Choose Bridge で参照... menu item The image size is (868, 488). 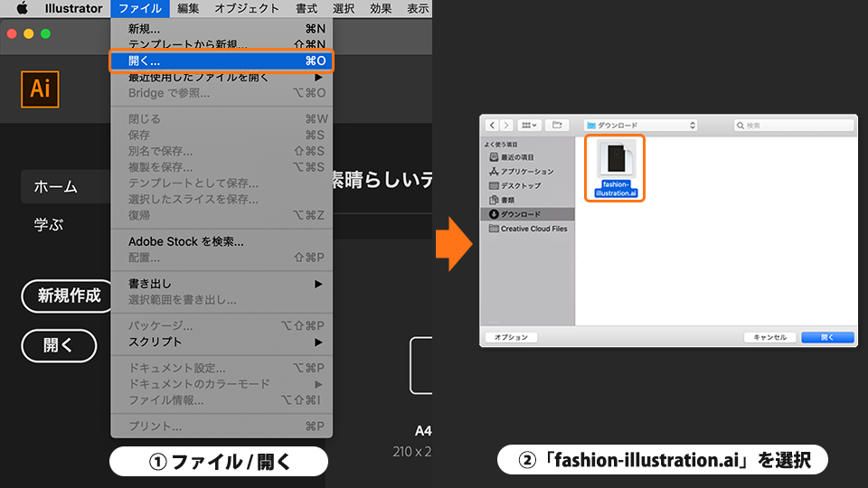222,93
